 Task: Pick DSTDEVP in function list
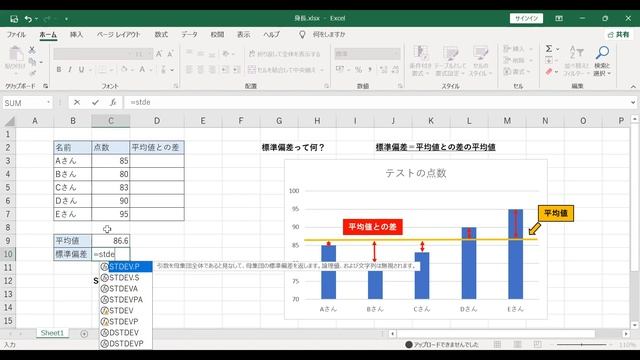click(x=126, y=344)
